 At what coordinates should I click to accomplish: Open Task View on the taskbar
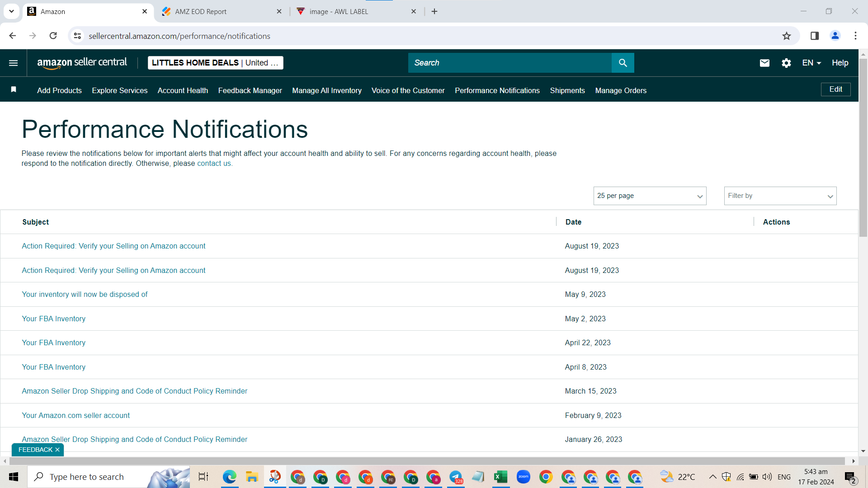203,477
